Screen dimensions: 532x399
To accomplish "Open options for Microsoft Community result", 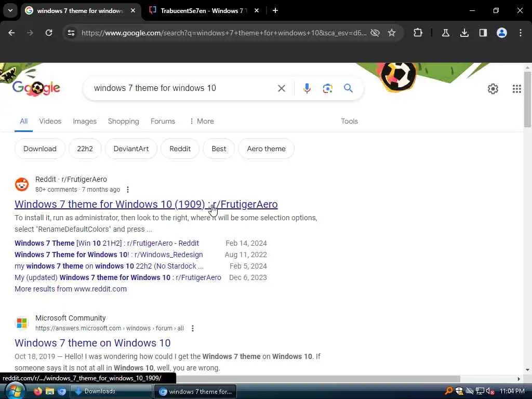I will [192, 328].
